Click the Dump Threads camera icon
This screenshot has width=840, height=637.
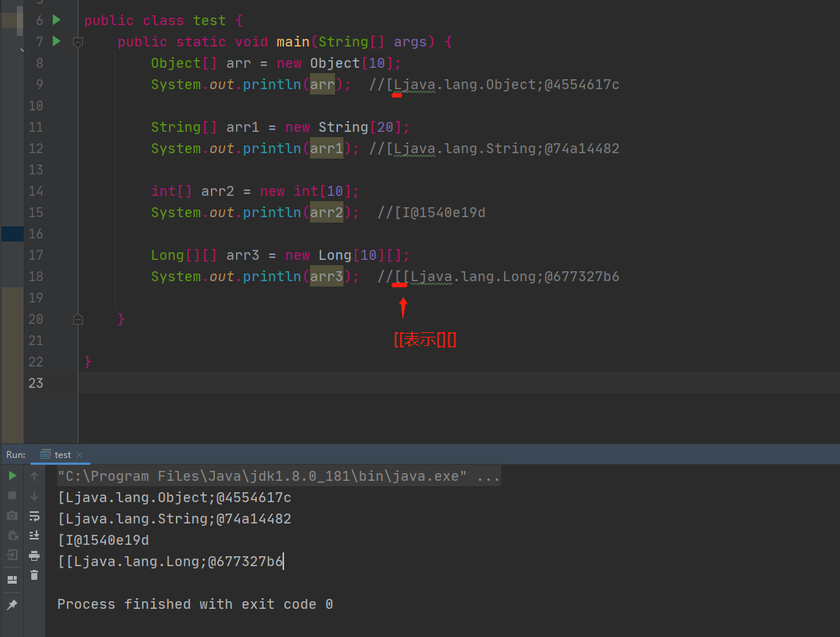[x=12, y=515]
